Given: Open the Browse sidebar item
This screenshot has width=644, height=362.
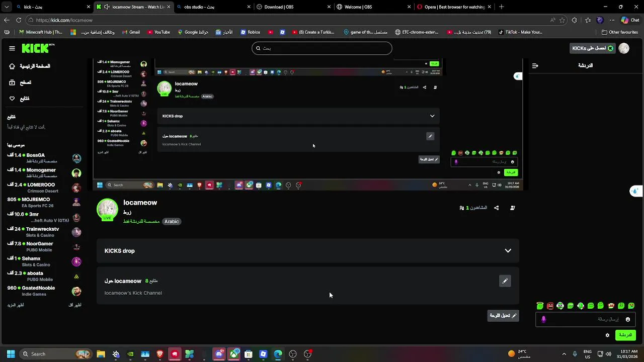Looking at the screenshot, I should tap(20, 82).
